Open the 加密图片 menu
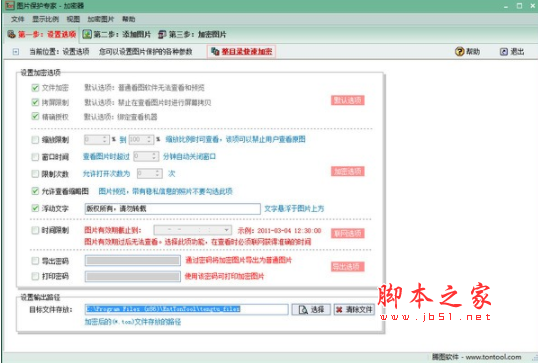 click(101, 19)
